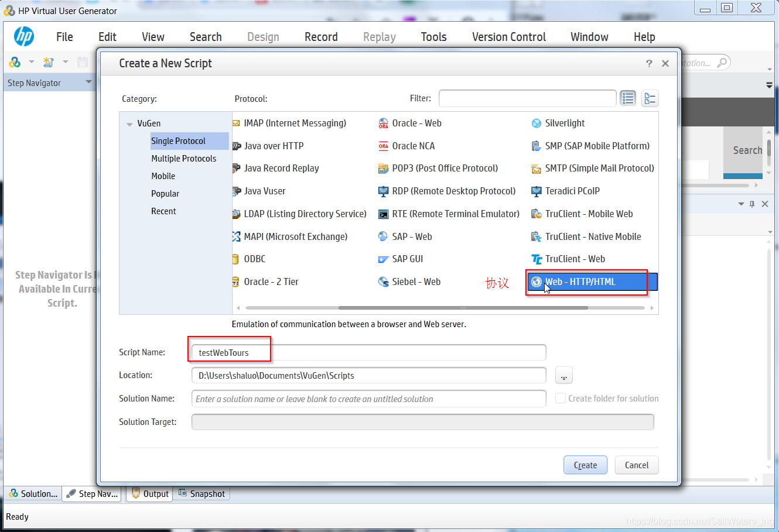Select the Multiple Protocols category
779x532 pixels.
click(x=183, y=159)
